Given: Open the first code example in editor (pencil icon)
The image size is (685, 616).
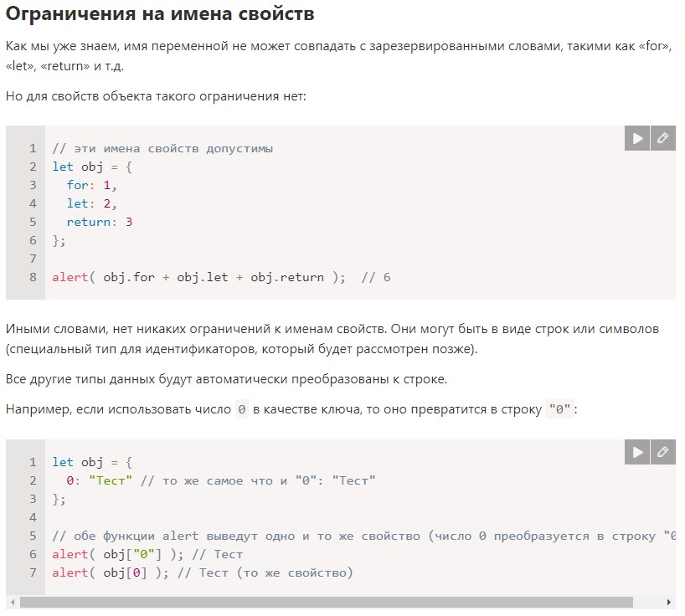Looking at the screenshot, I should 663,138.
